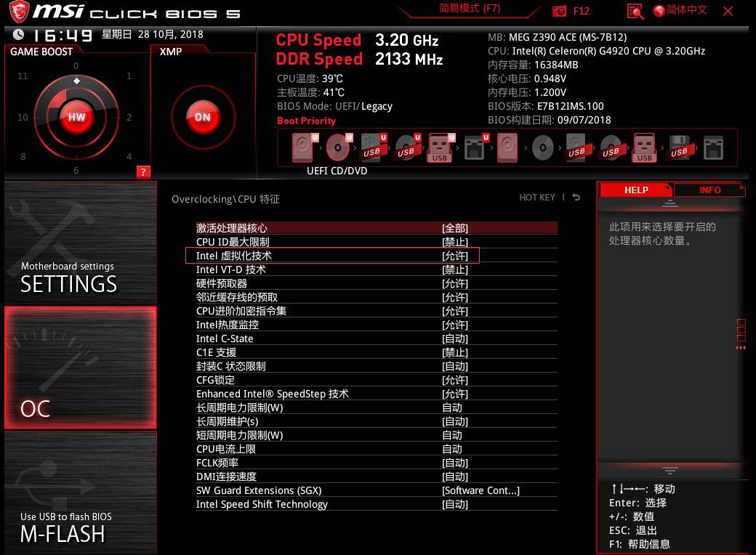
Task: Open the OC overclocking section
Action: 81,368
